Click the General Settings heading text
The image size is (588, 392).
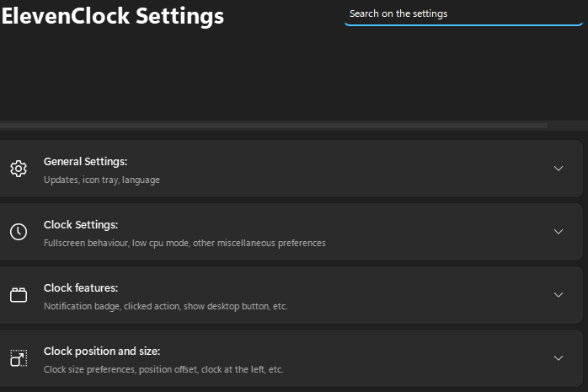85,162
